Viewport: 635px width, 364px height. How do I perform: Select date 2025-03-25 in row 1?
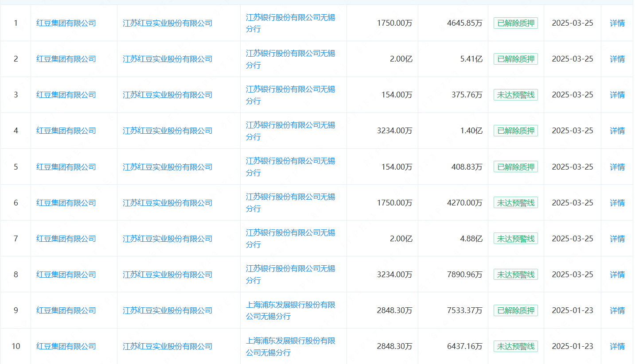click(573, 23)
